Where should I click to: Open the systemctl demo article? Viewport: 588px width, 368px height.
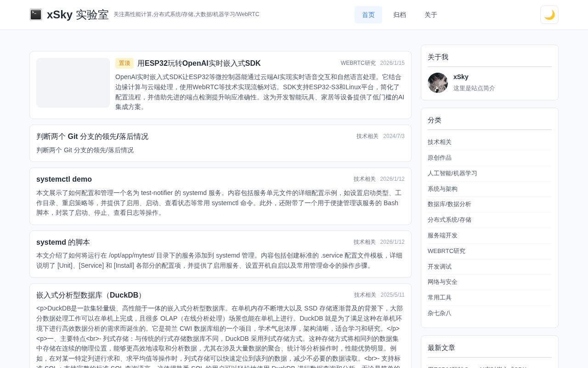(x=64, y=179)
